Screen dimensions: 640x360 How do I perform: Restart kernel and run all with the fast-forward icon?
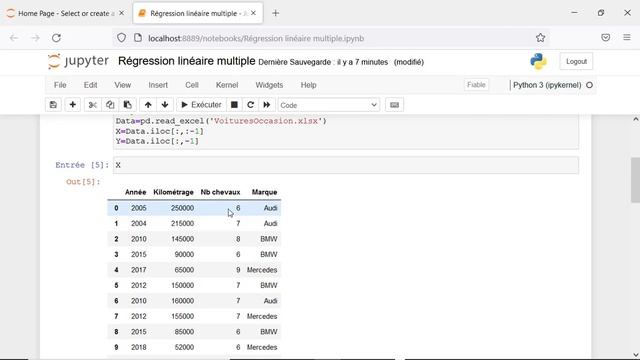pos(267,105)
